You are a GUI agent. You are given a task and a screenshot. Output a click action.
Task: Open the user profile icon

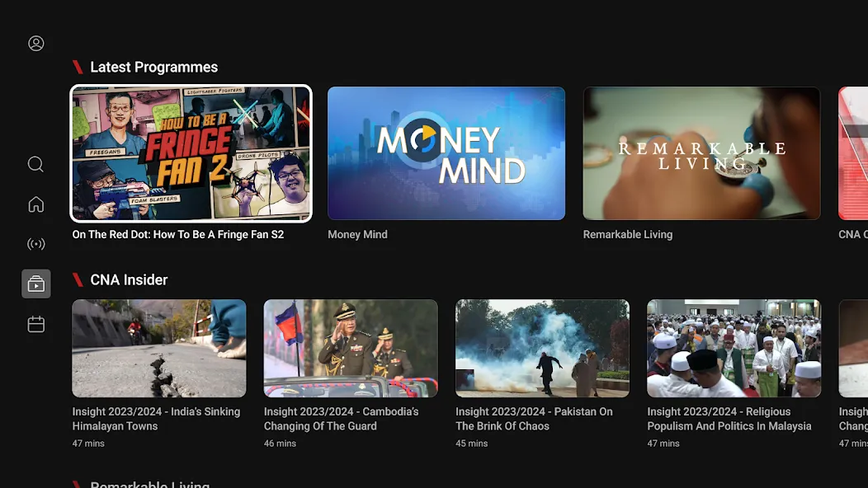36,43
